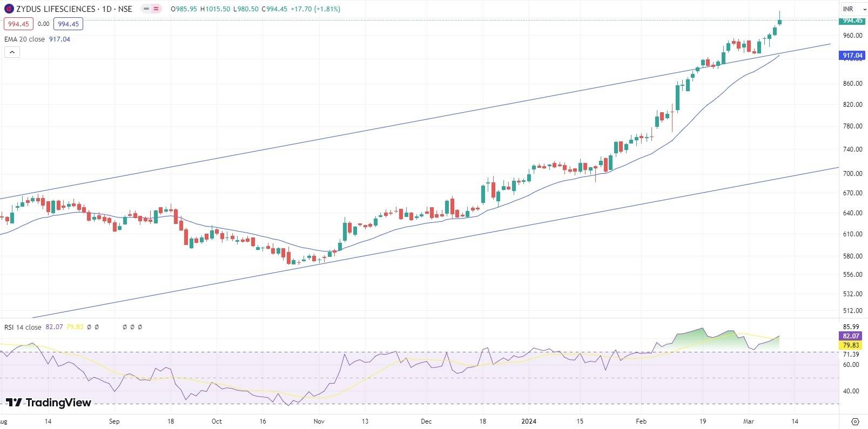This screenshot has width=868, height=429.
Task: Click the pink approximate-sign data icon
Action: coord(156,9)
